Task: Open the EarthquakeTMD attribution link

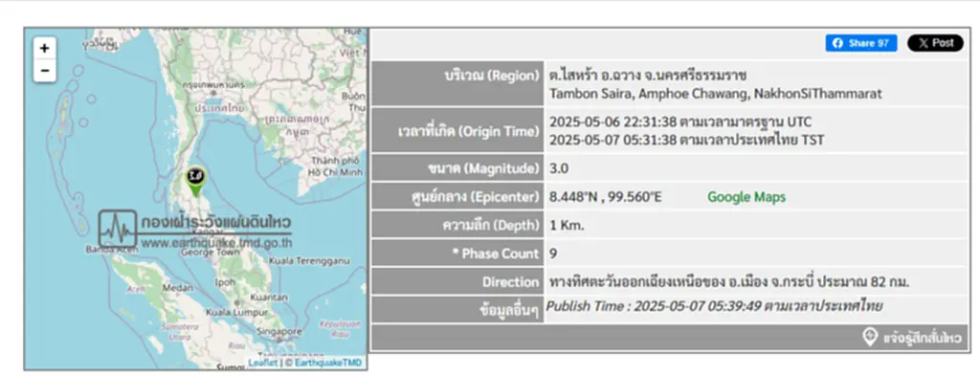Action: click(x=327, y=363)
